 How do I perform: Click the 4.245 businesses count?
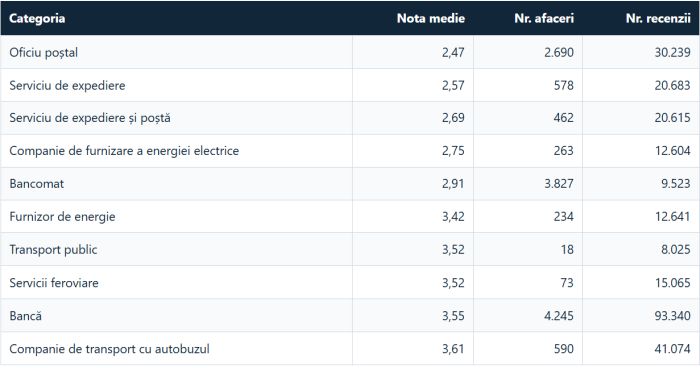[x=559, y=316]
